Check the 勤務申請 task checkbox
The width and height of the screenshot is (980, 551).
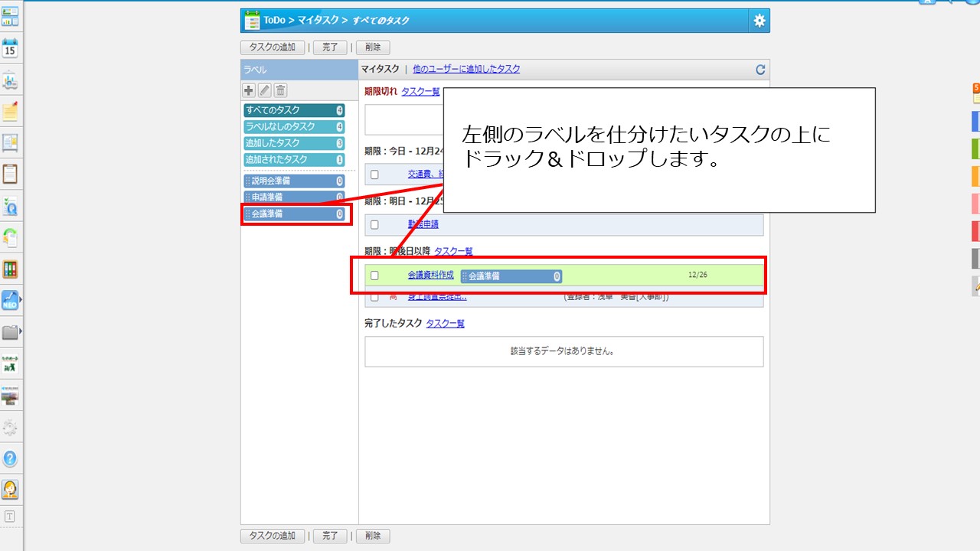(374, 225)
